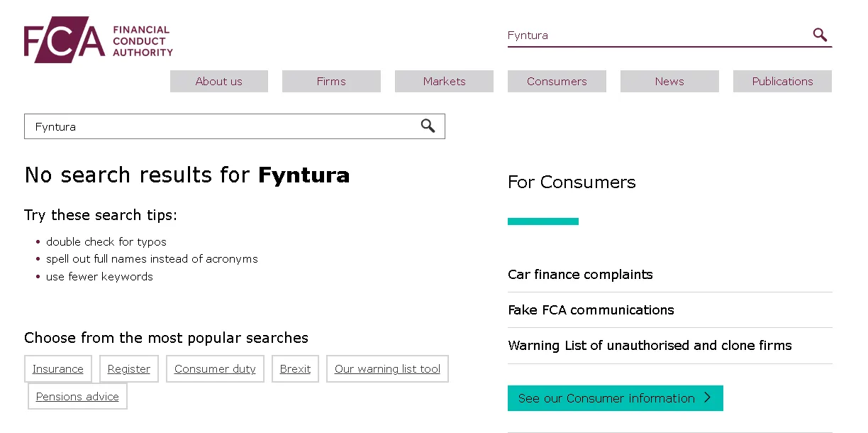Image resolution: width=868 pixels, height=433 pixels.
Task: Open the News menu
Action: coord(669,82)
